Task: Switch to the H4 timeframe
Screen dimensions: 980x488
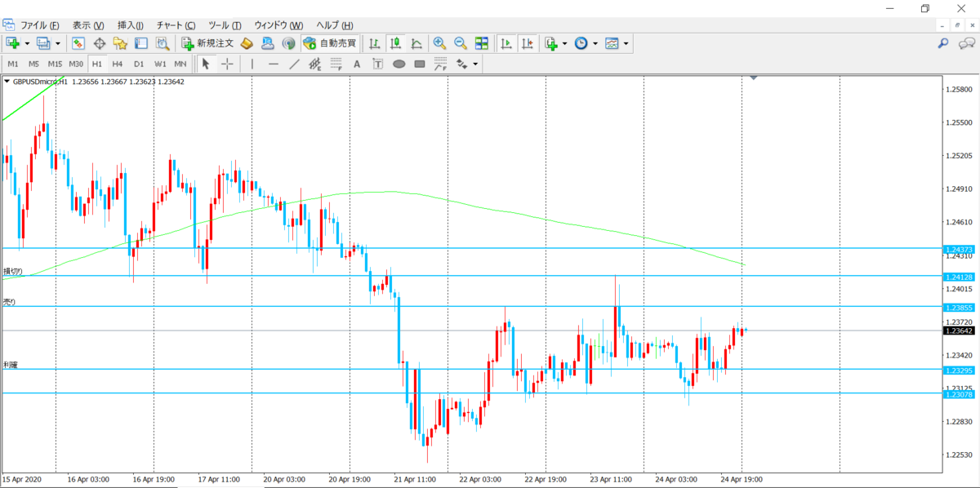Action: (118, 64)
